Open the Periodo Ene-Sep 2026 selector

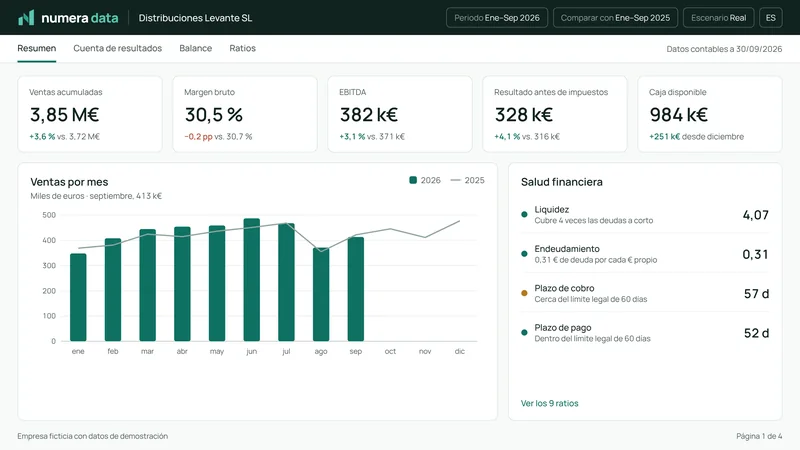pos(497,18)
